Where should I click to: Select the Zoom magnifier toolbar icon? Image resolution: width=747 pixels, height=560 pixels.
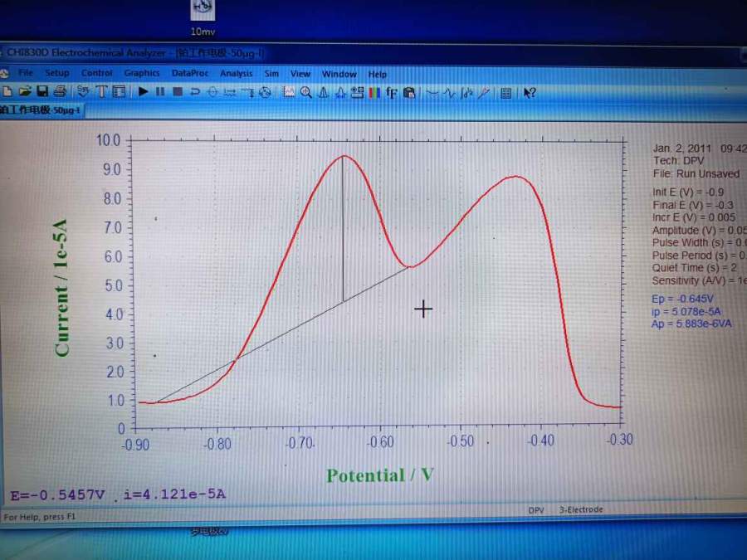pos(306,92)
